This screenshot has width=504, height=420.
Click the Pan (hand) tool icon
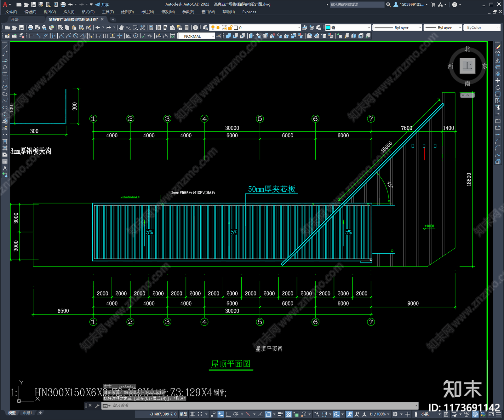coord(121,28)
